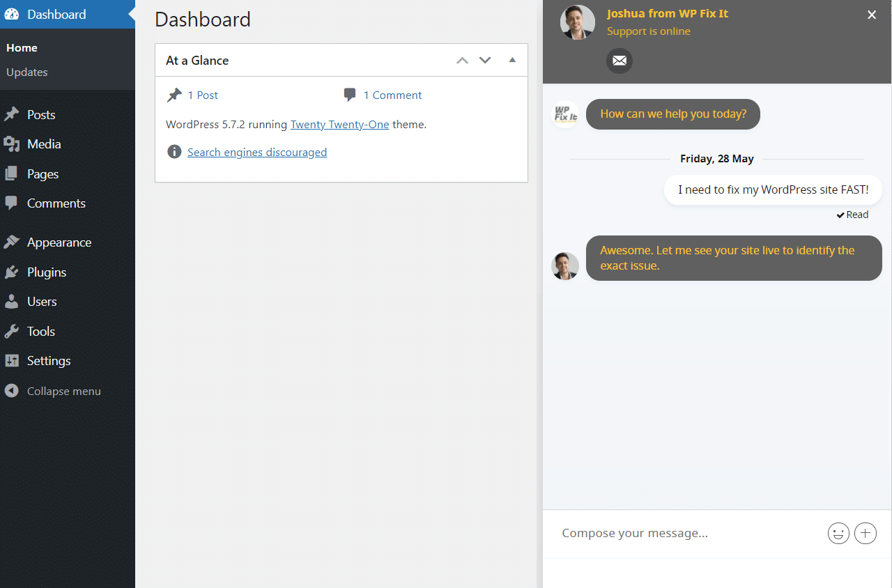Click the Appearance paintbrush icon
Viewport: 892px width, 588px height.
[12, 242]
